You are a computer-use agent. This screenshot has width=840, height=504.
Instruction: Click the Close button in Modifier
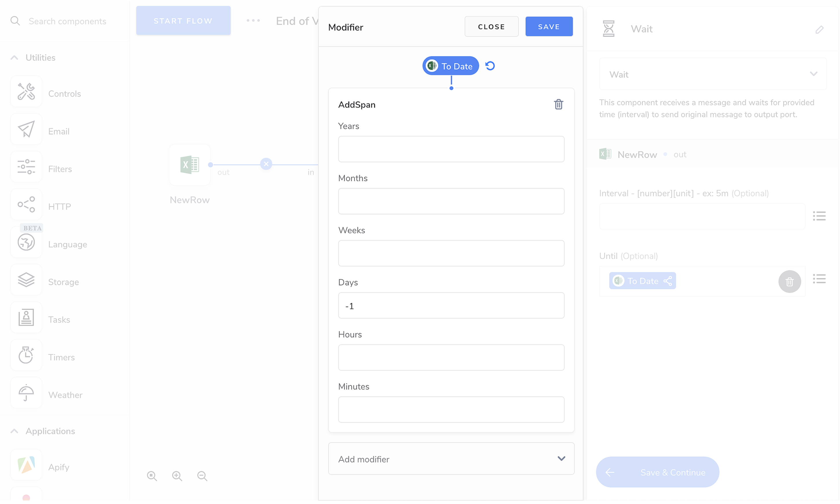(491, 27)
